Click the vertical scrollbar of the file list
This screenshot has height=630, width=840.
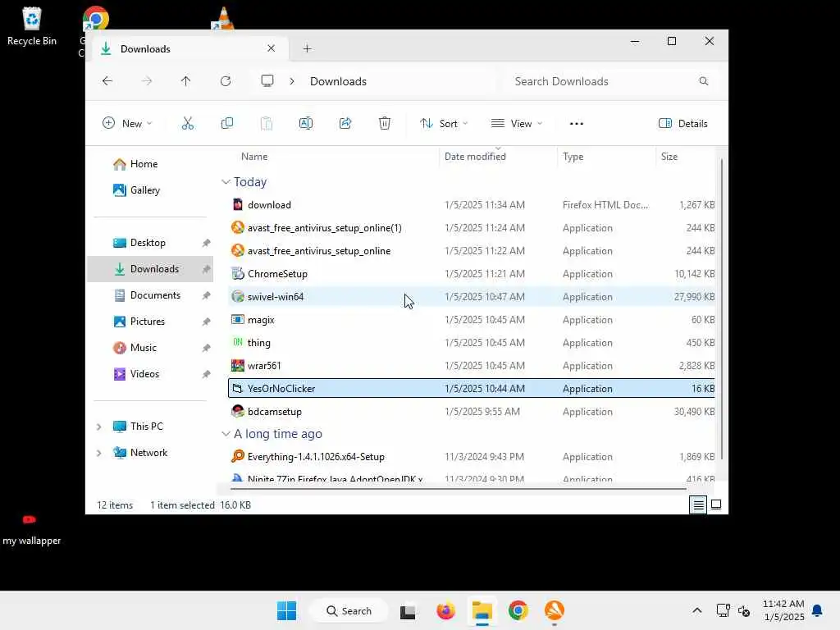click(x=722, y=309)
